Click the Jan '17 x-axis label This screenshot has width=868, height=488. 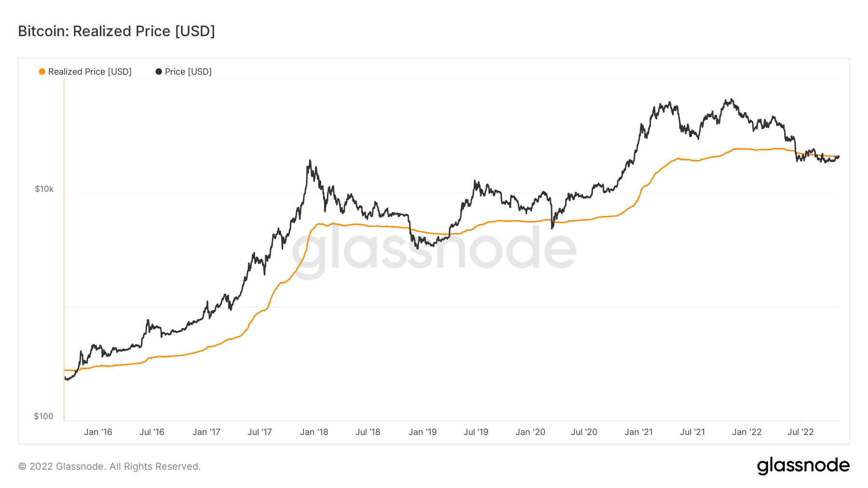206,432
